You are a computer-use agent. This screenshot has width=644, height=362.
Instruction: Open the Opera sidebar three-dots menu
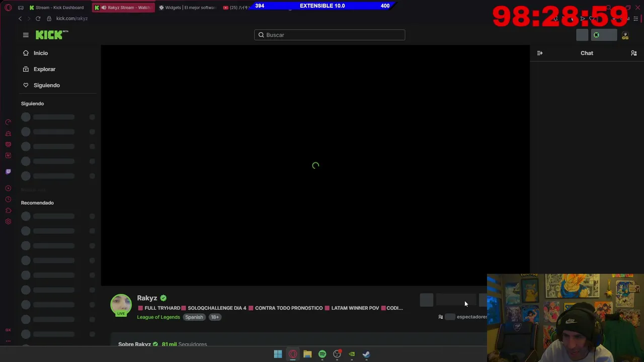click(8, 341)
